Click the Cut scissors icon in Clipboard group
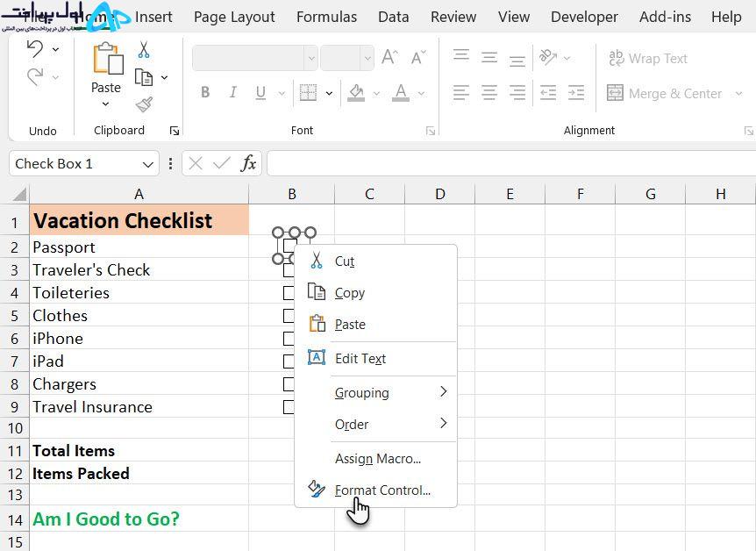The height and width of the screenshot is (551, 756). (144, 50)
